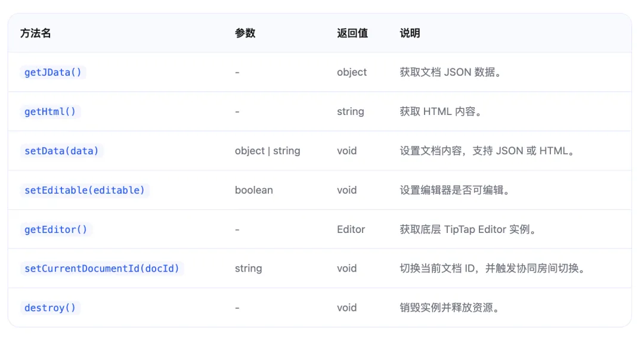Viewport: 644px width, 339px height.
Task: Click the getHtml() method code label
Action: [x=50, y=111]
